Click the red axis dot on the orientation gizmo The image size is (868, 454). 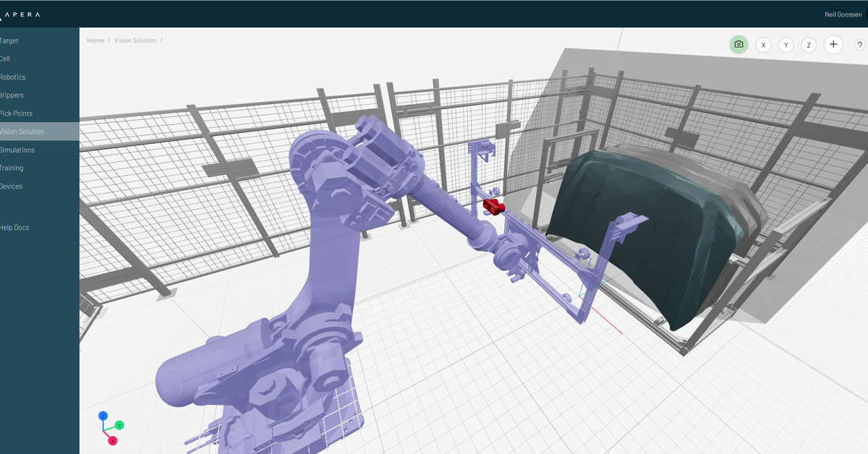tap(113, 439)
